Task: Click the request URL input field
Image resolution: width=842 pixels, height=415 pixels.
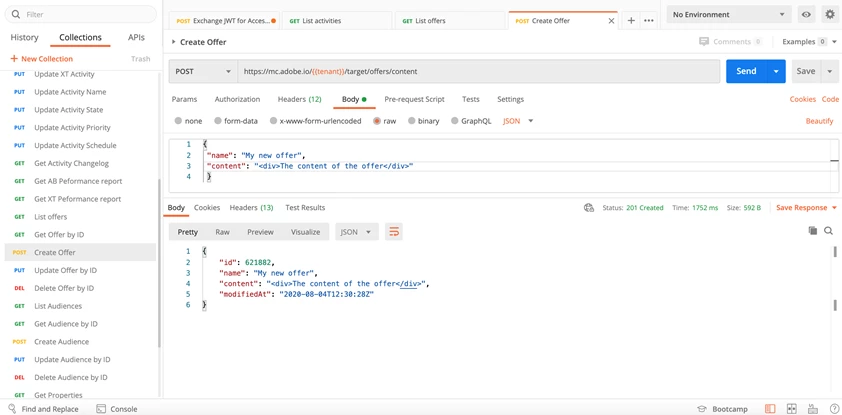Action: (478, 71)
